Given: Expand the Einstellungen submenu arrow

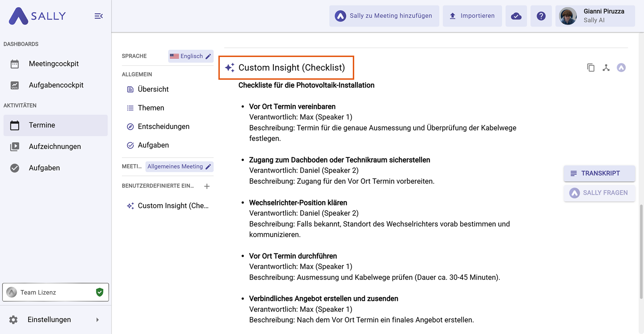Looking at the screenshot, I should [98, 320].
